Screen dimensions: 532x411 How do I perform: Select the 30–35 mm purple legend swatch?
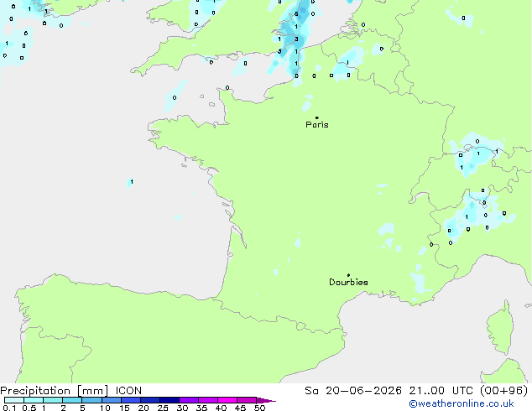tap(189, 400)
